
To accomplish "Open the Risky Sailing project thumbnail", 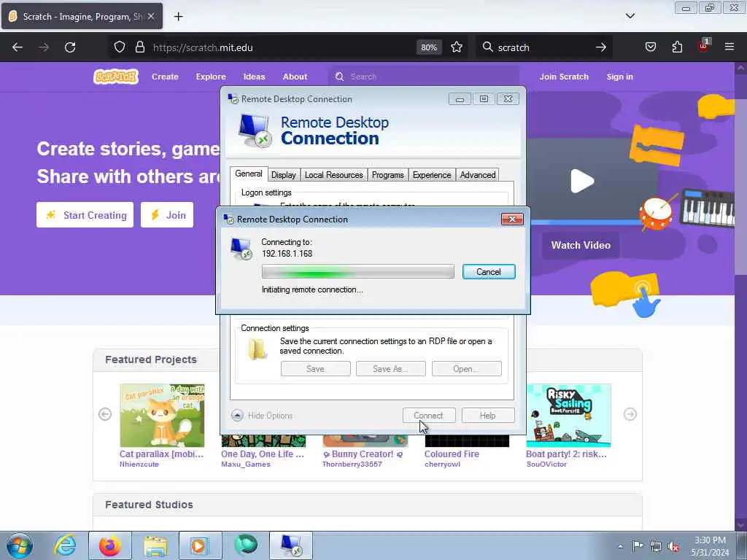I will pyautogui.click(x=568, y=415).
